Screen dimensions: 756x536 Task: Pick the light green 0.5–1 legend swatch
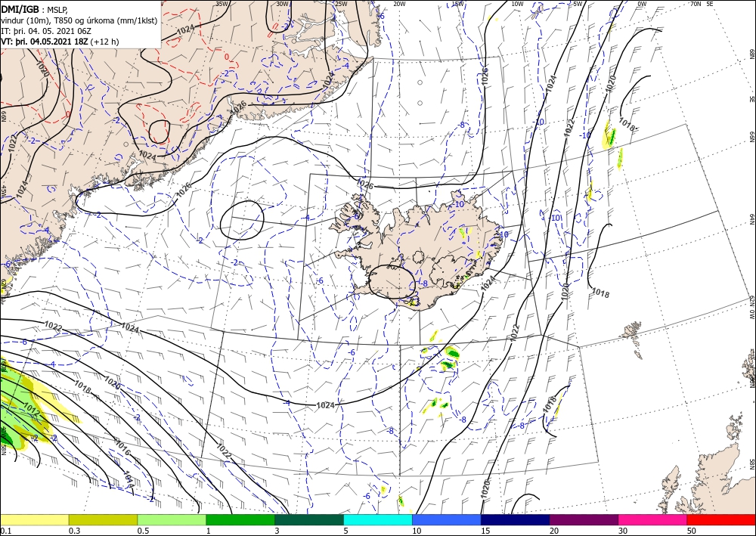(172, 519)
